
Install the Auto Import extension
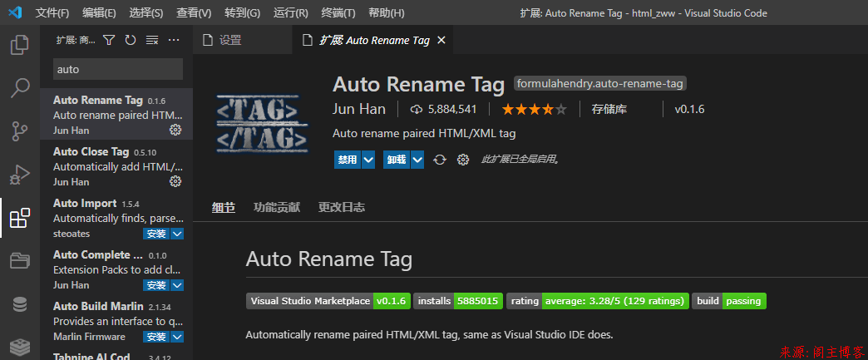(156, 234)
